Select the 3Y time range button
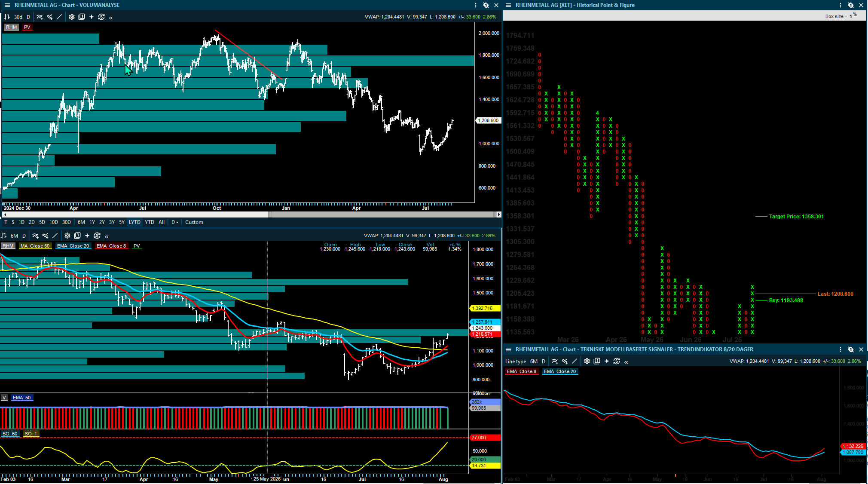 pos(112,222)
